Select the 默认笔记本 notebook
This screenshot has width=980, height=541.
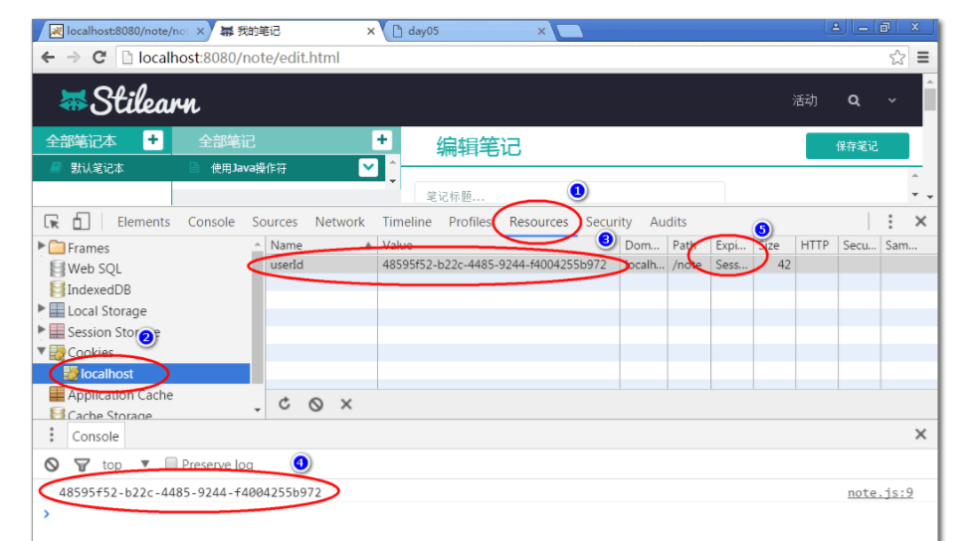[x=97, y=168]
